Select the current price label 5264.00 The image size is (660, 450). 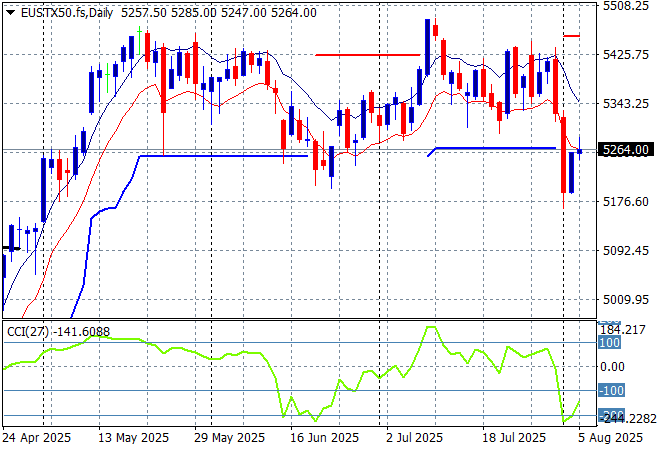click(626, 150)
